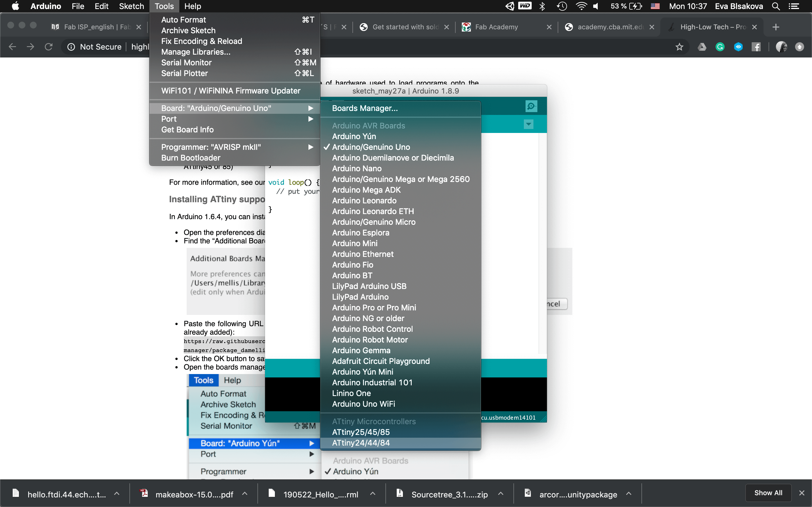
Task: Open the Wi-Fi status icon
Action: pos(581,6)
